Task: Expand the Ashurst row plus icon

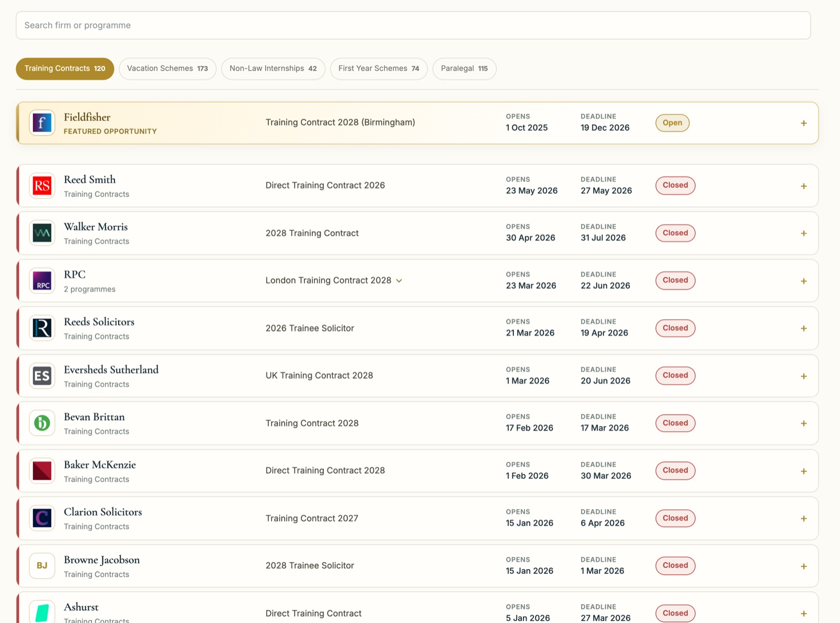Action: 804,613
